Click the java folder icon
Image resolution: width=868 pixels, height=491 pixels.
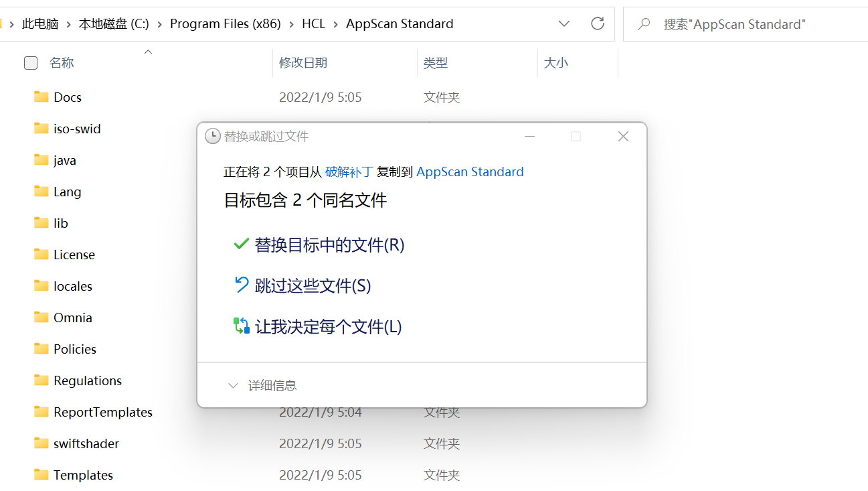(x=40, y=159)
